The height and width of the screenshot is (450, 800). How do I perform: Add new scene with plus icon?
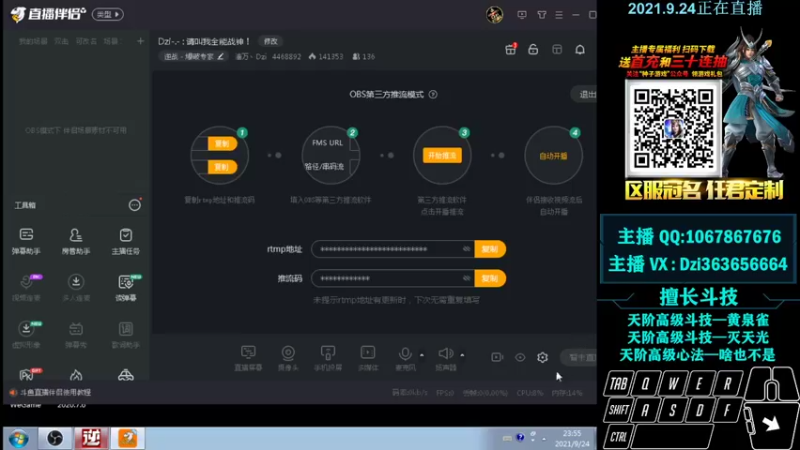(140, 41)
